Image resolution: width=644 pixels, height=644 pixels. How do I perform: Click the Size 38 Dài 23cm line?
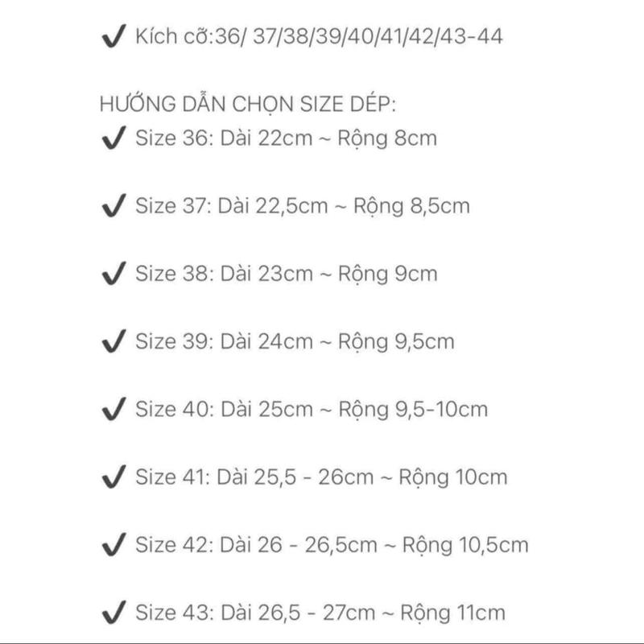[287, 275]
